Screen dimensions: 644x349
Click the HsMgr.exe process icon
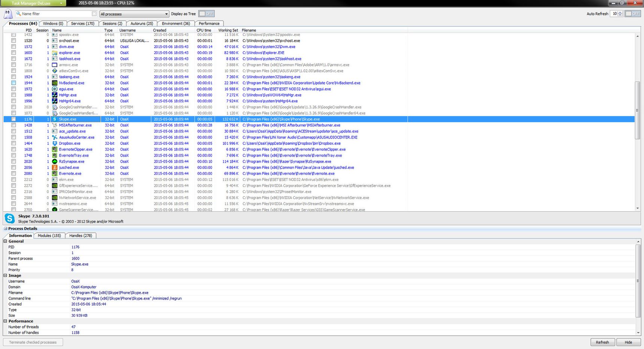[x=55, y=95]
